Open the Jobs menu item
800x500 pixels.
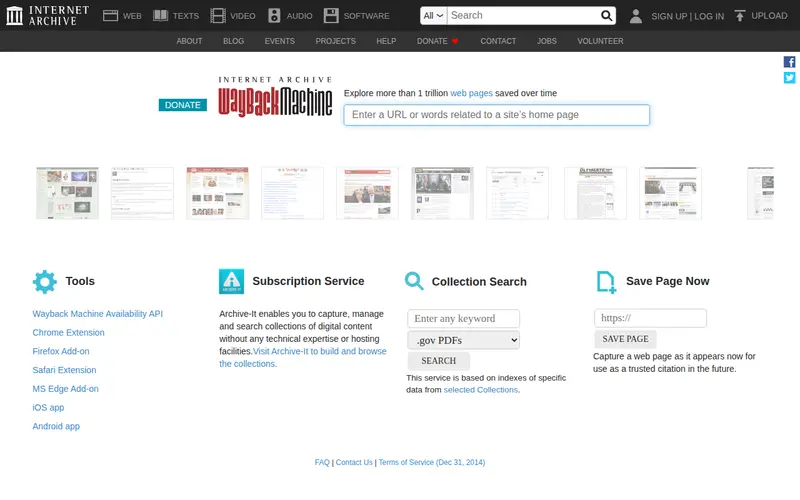pos(546,41)
